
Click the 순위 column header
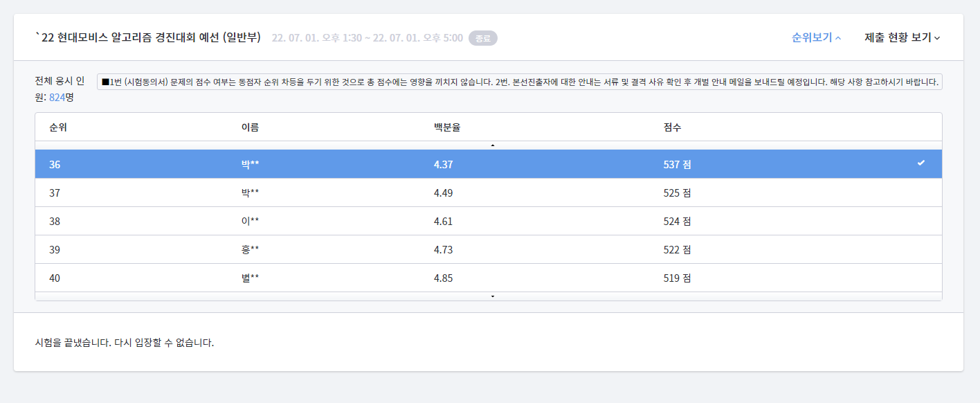(x=57, y=127)
